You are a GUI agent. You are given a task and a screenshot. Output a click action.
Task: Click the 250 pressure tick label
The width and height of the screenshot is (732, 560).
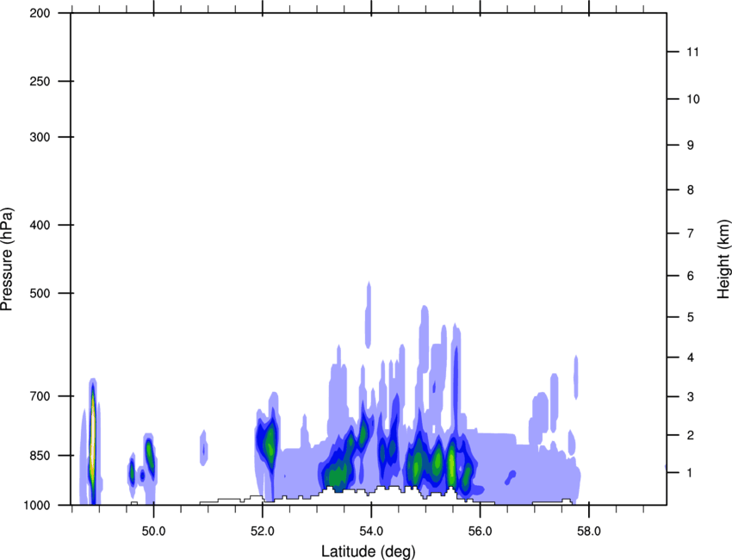pos(40,81)
